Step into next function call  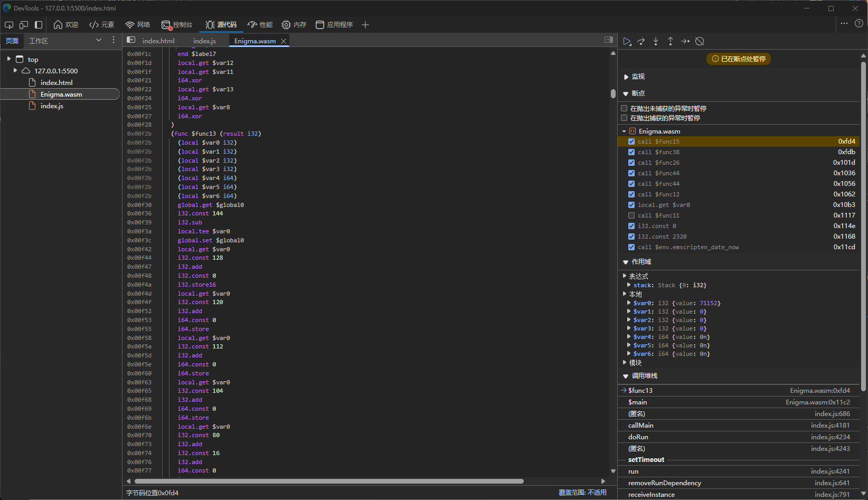pos(656,41)
